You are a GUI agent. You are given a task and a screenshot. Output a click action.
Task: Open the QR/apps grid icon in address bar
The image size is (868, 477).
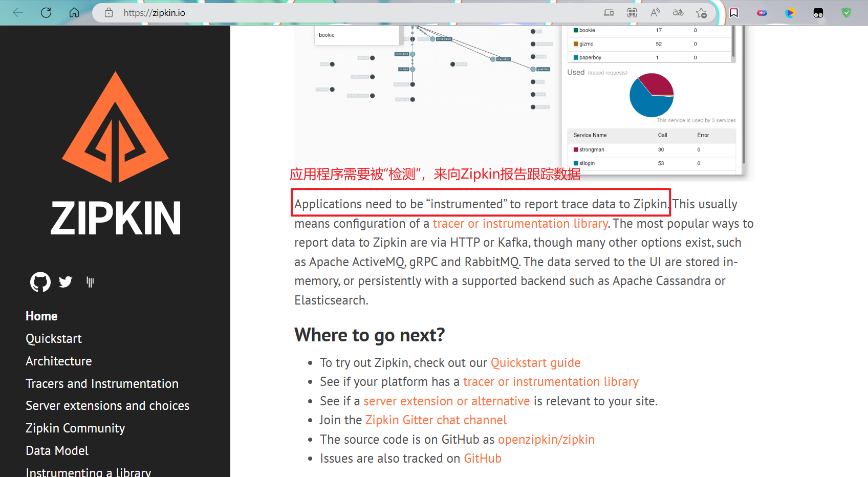click(632, 12)
